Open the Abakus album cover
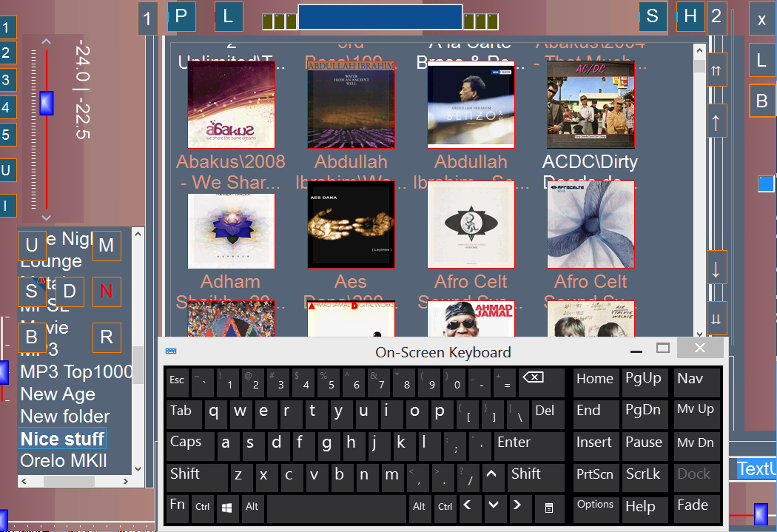Viewport: 777px width, 532px height. (x=231, y=104)
